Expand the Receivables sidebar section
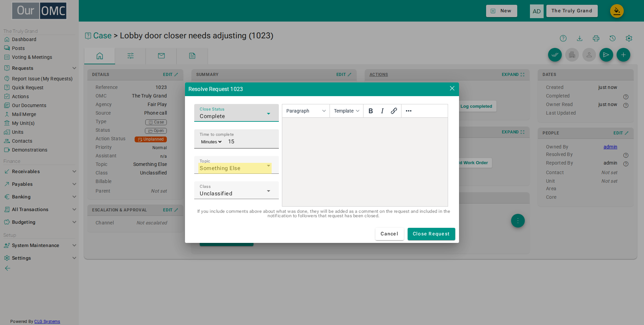The height and width of the screenshot is (325, 644). click(40, 171)
